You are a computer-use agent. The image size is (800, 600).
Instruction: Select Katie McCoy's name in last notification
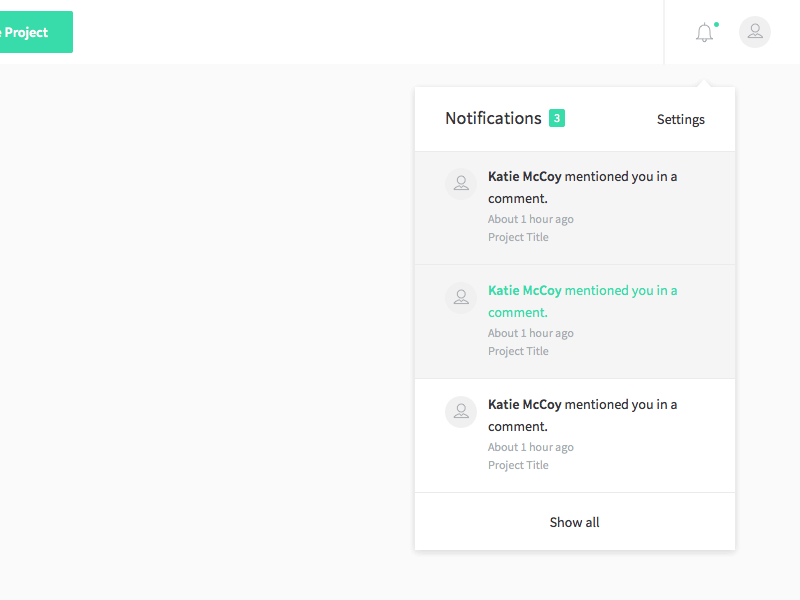click(524, 405)
